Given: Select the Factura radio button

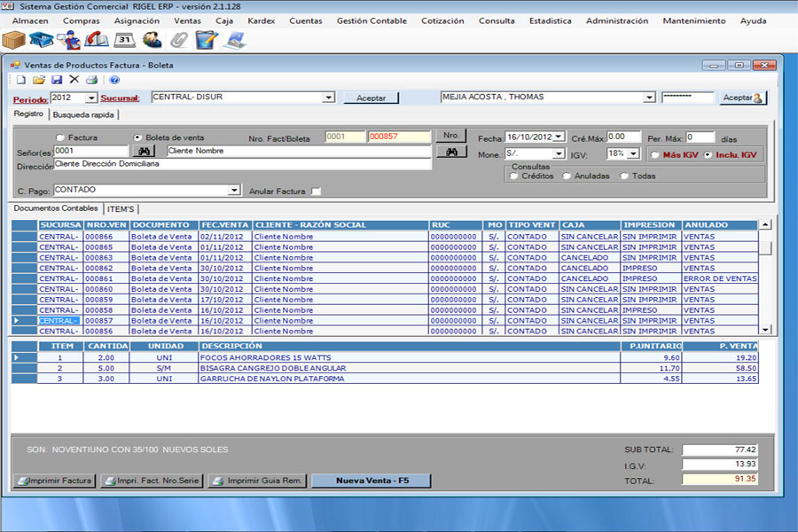Looking at the screenshot, I should point(60,137).
